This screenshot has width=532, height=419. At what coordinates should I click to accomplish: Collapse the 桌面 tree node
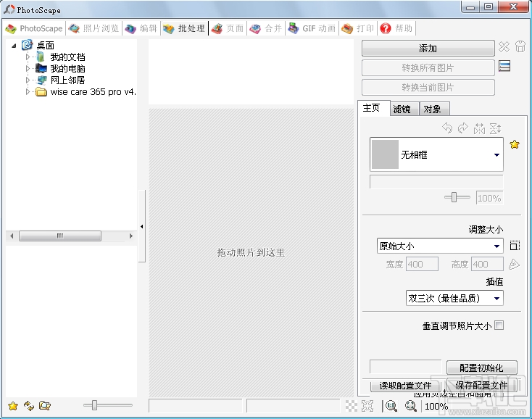(x=14, y=46)
